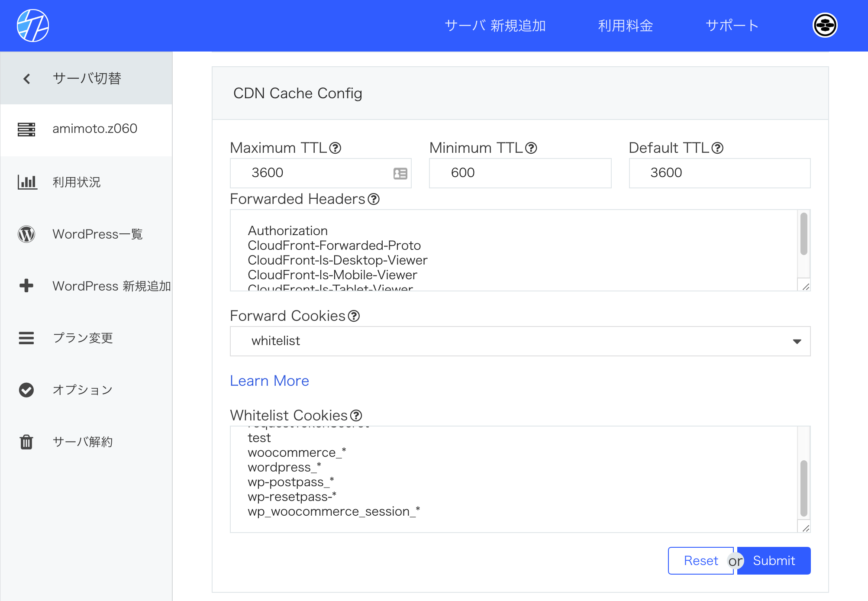868x601 pixels.
Task: Click the Forwarded Headers textarea resize handle
Action: [806, 287]
